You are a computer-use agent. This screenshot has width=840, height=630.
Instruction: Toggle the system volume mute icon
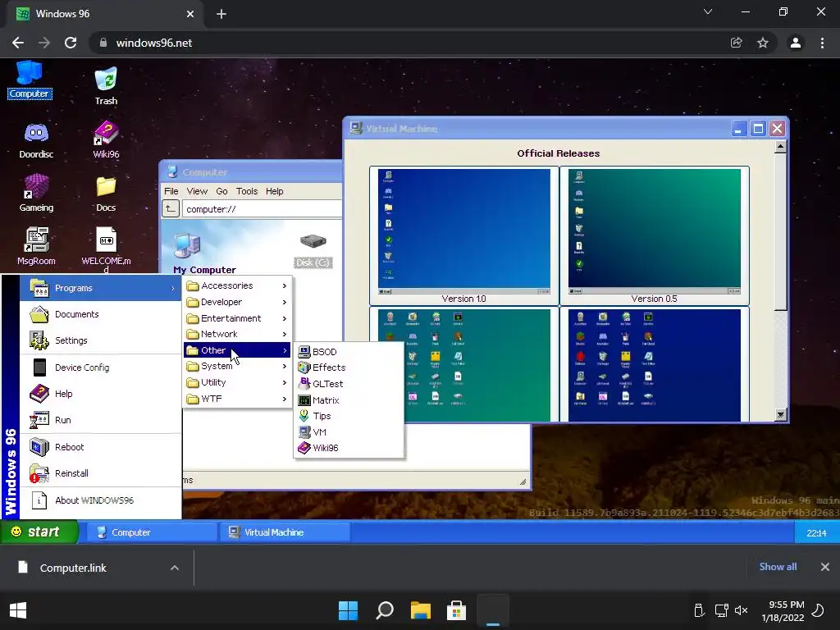tap(742, 610)
